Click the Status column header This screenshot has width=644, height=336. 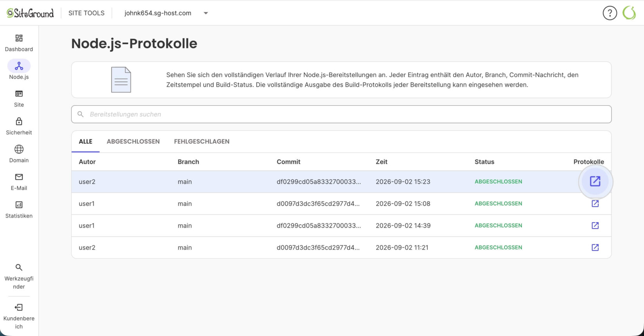[484, 162]
